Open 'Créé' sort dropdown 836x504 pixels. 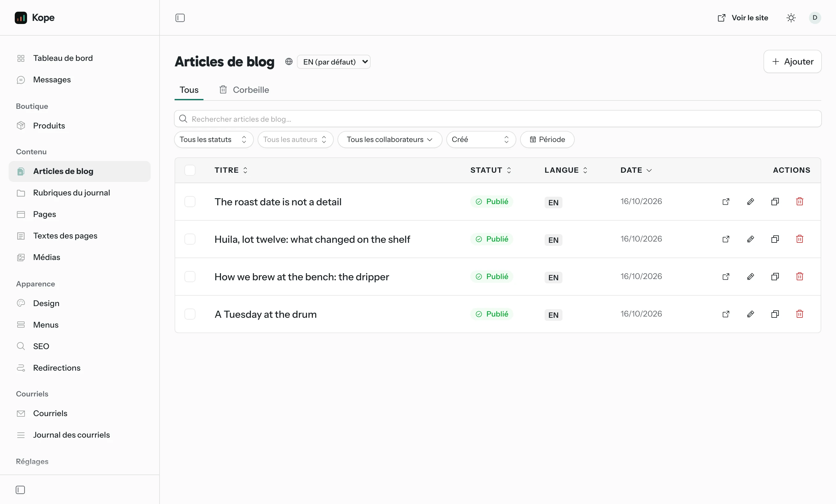(481, 140)
